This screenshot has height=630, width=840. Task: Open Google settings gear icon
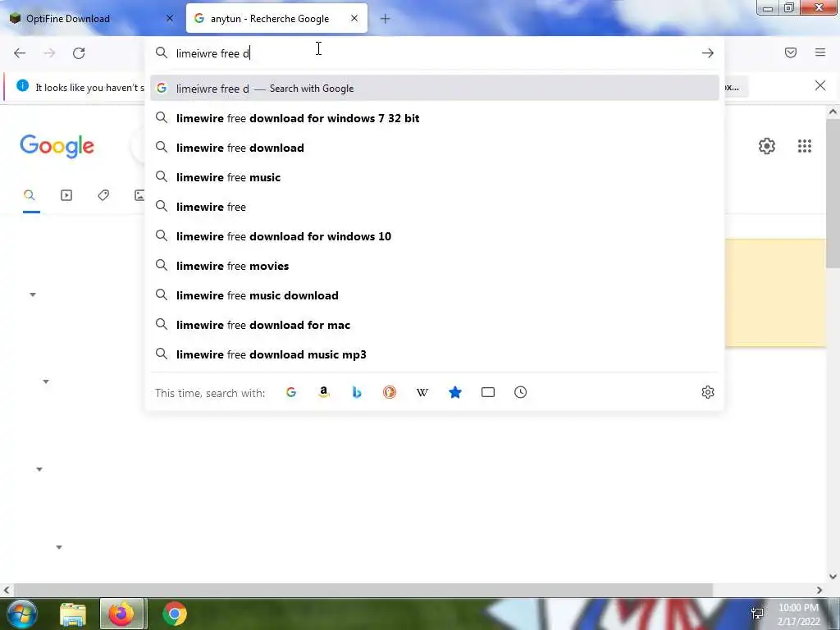(767, 146)
